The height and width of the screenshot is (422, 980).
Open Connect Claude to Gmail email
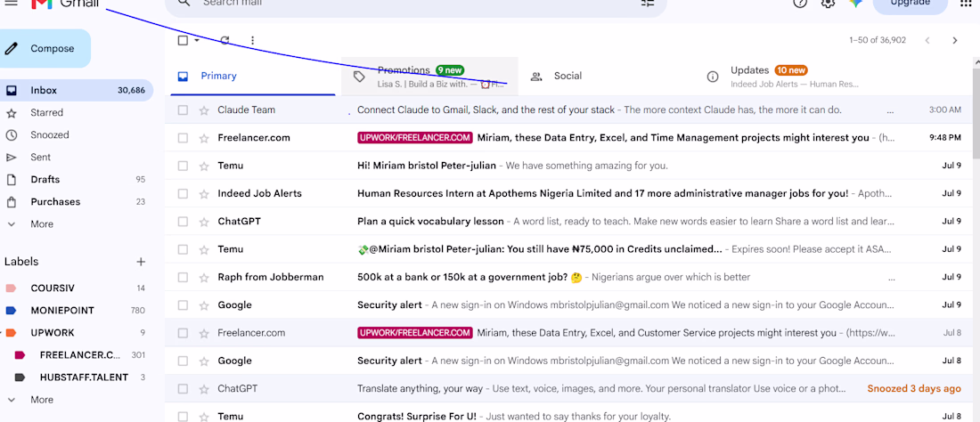(x=568, y=110)
